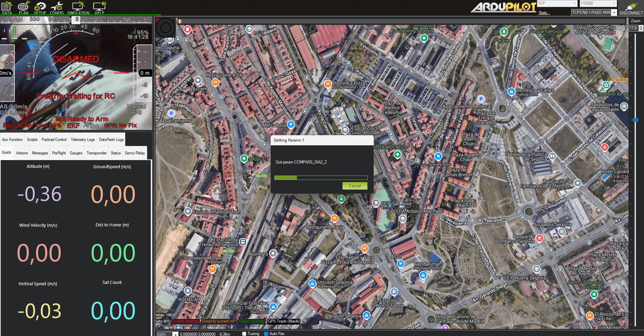The image size is (644, 336).
Task: Expand the 115200 baud rate dropdown
Action: click(614, 3)
